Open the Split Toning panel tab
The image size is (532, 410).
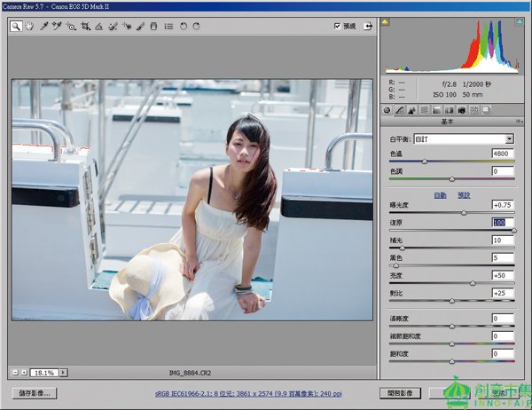tap(436, 110)
